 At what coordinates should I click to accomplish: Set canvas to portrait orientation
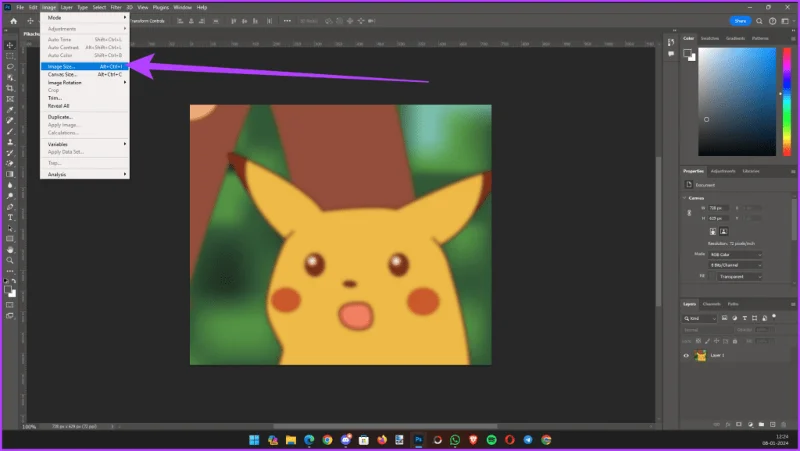(713, 231)
